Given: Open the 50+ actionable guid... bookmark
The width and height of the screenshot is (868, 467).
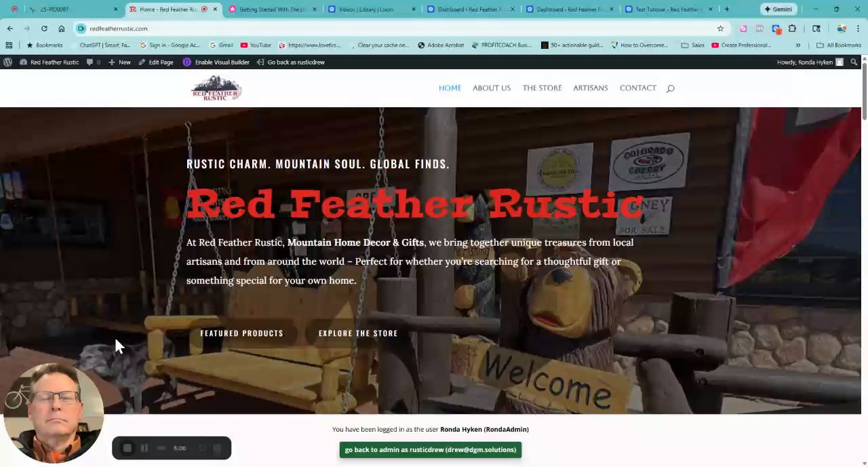Looking at the screenshot, I should 572,45.
